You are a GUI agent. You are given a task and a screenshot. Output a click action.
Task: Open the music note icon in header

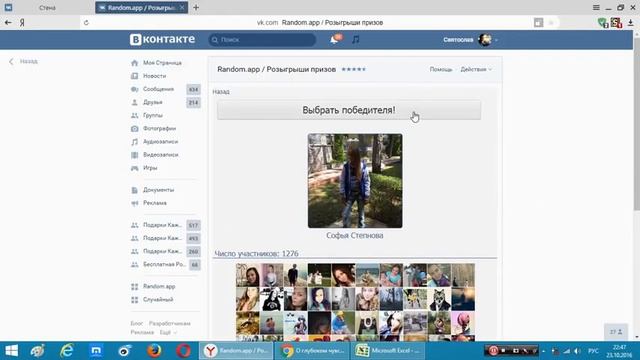pos(356,40)
